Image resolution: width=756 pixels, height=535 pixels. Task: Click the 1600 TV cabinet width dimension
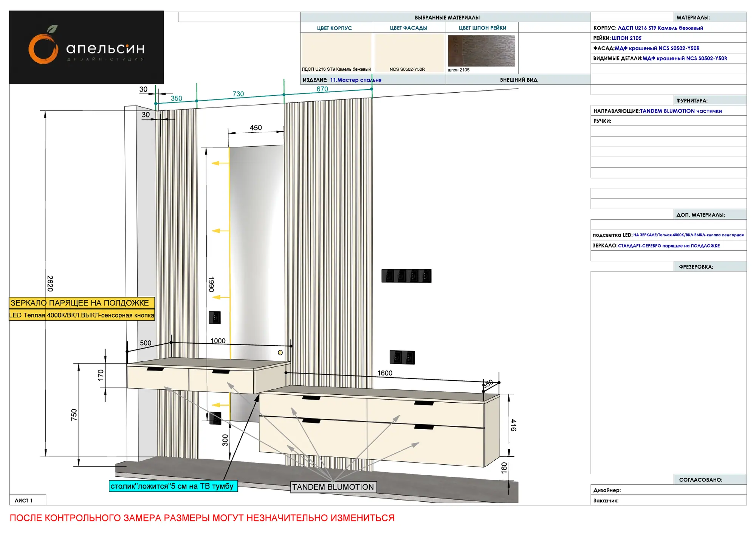tap(385, 373)
